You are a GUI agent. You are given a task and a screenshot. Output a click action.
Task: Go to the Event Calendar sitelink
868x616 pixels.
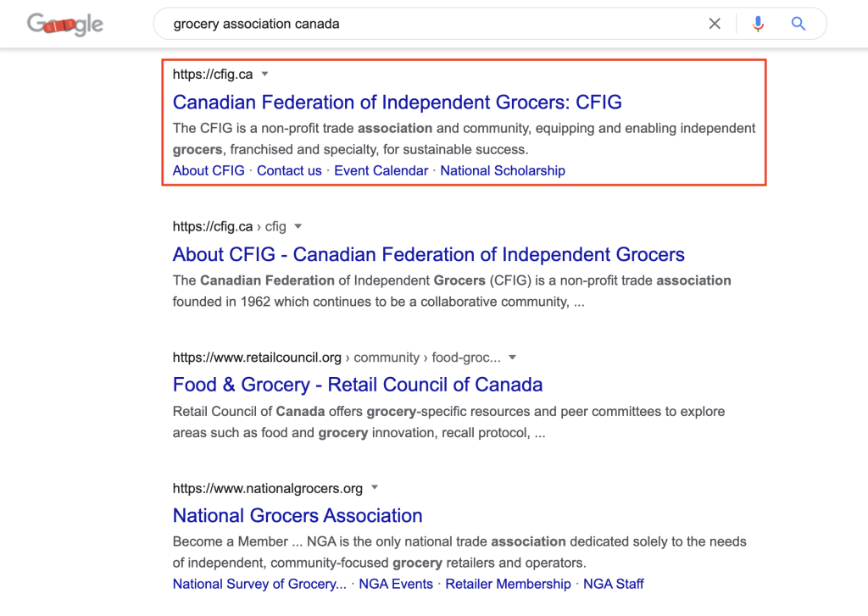[x=381, y=170]
